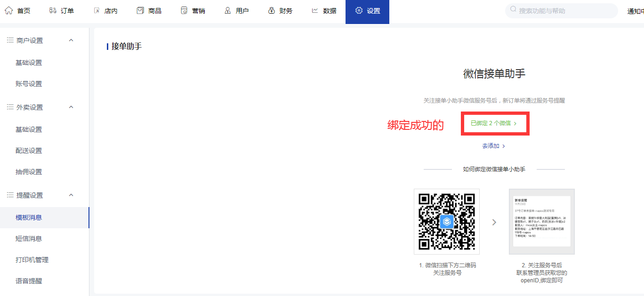
Task: Click the marketing icon beside 营销
Action: pos(184,10)
